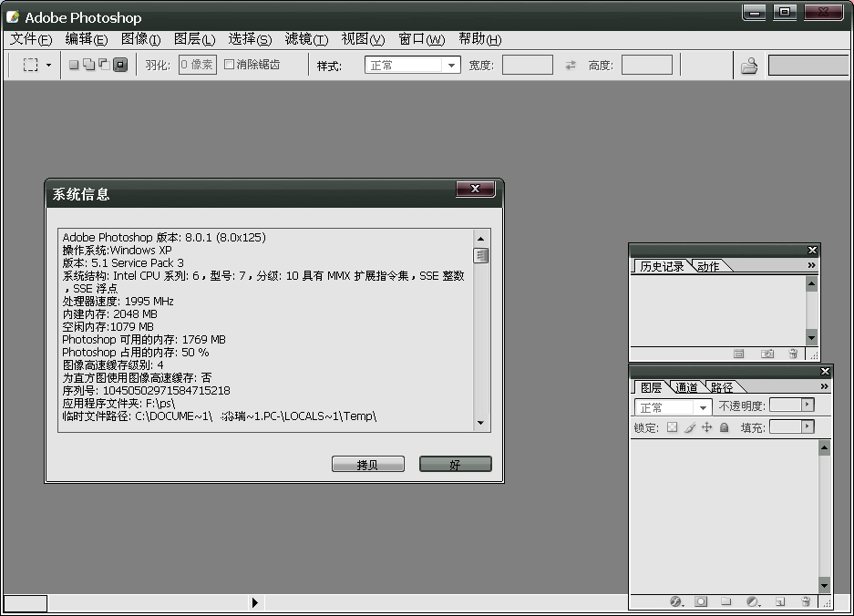
Task: Click the history panel trash icon
Action: tap(793, 354)
